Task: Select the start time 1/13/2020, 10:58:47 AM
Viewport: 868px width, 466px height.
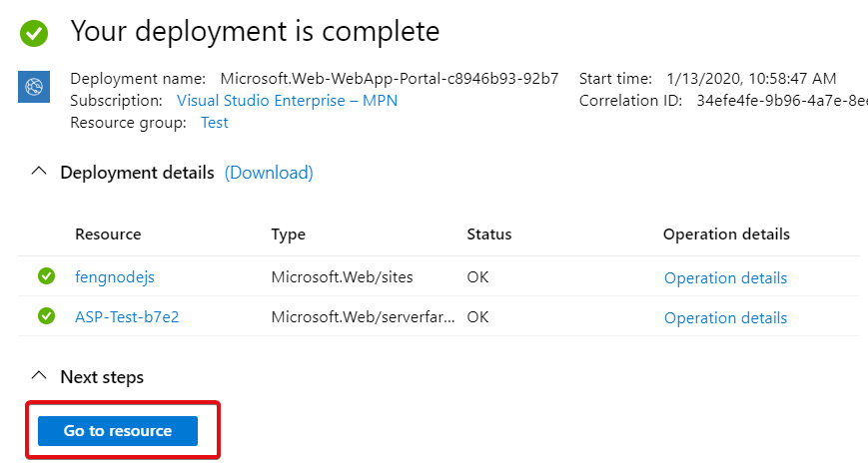Action: [751, 79]
